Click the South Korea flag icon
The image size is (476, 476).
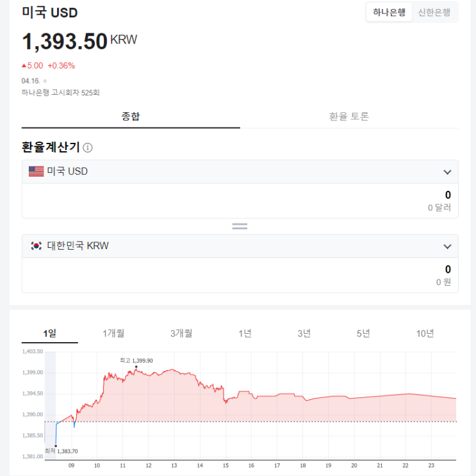click(x=36, y=245)
